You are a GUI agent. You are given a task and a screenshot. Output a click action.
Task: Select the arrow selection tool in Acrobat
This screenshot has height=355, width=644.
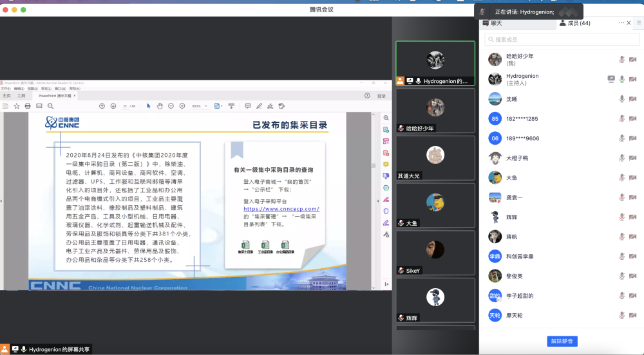point(148,106)
